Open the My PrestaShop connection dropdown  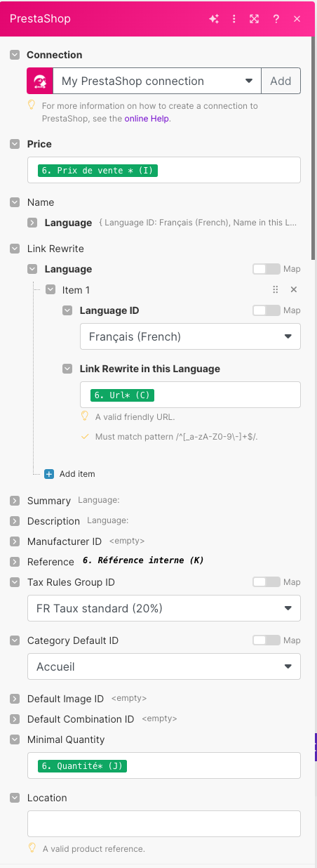[157, 81]
